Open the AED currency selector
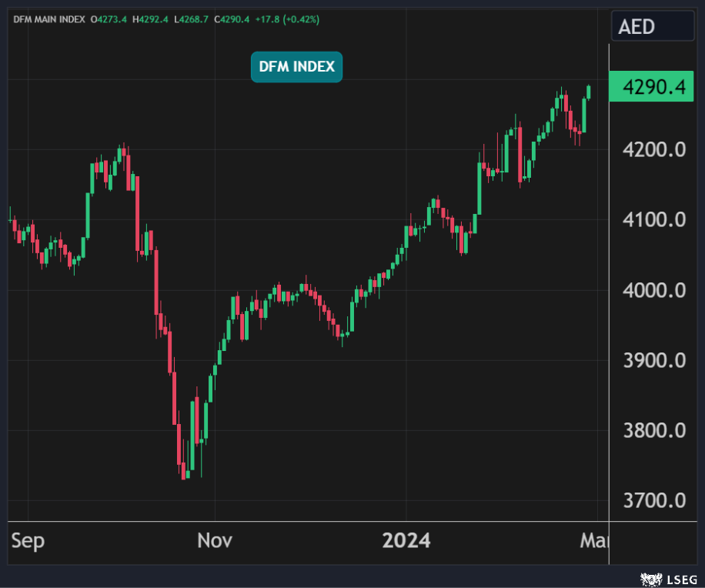The height and width of the screenshot is (588, 705). (x=652, y=27)
